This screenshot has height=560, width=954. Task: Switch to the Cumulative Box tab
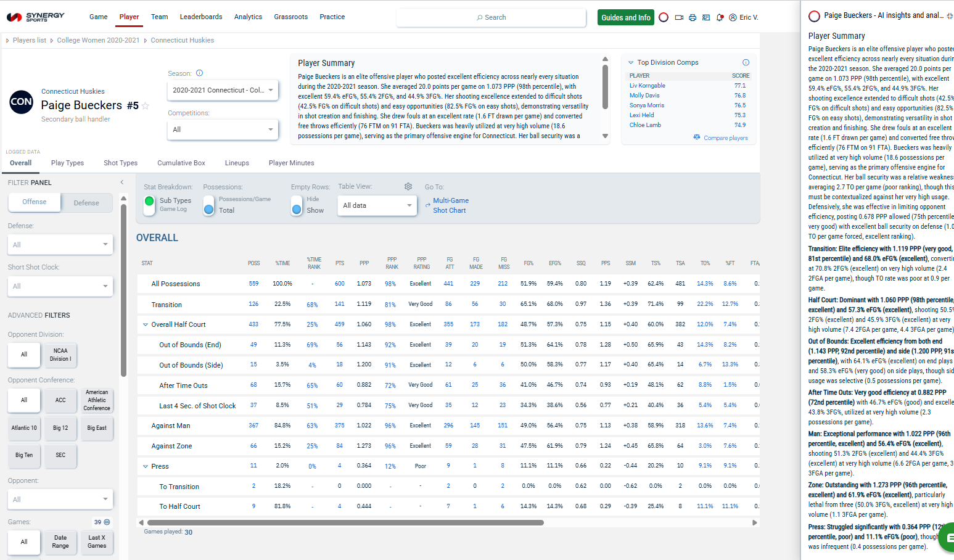[181, 163]
